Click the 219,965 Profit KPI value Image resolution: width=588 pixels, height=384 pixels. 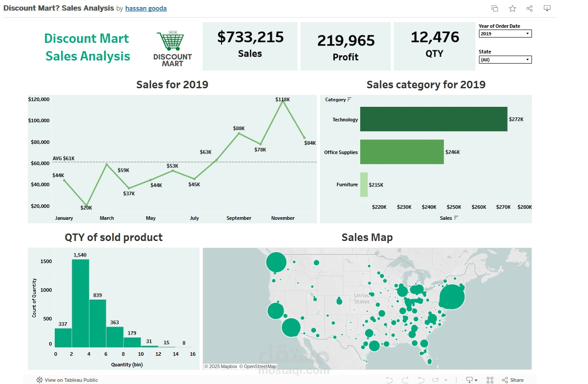pyautogui.click(x=346, y=41)
